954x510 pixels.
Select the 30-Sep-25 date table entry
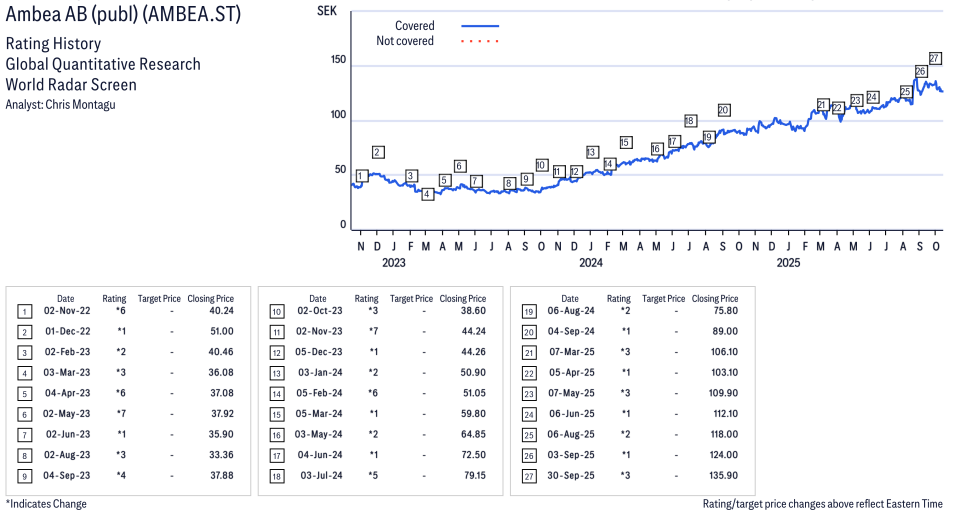tap(569, 475)
